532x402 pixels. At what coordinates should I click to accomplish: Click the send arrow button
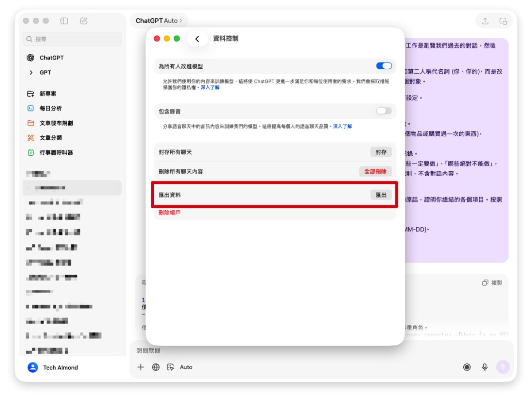click(503, 367)
